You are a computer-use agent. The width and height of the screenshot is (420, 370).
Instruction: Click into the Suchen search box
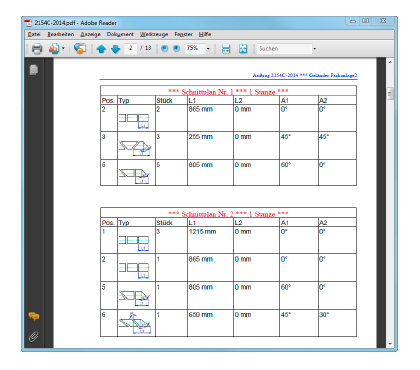[x=284, y=49]
